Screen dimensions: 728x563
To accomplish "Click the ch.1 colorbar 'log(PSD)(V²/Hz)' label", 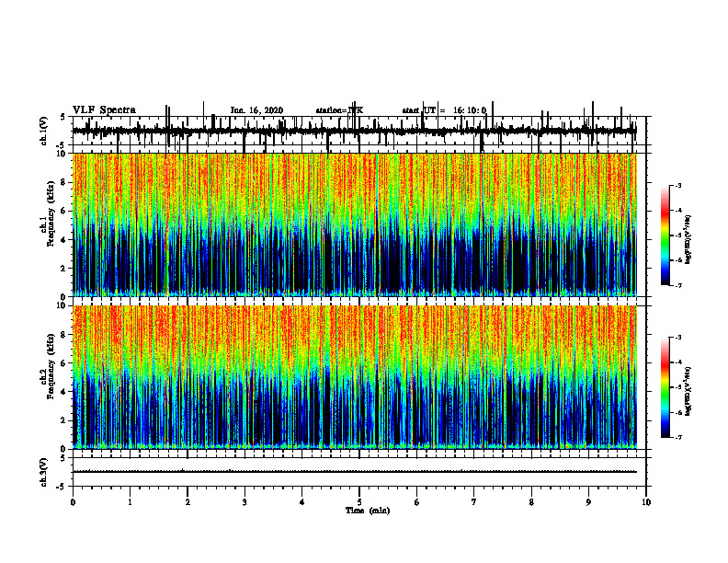I will click(x=688, y=240).
